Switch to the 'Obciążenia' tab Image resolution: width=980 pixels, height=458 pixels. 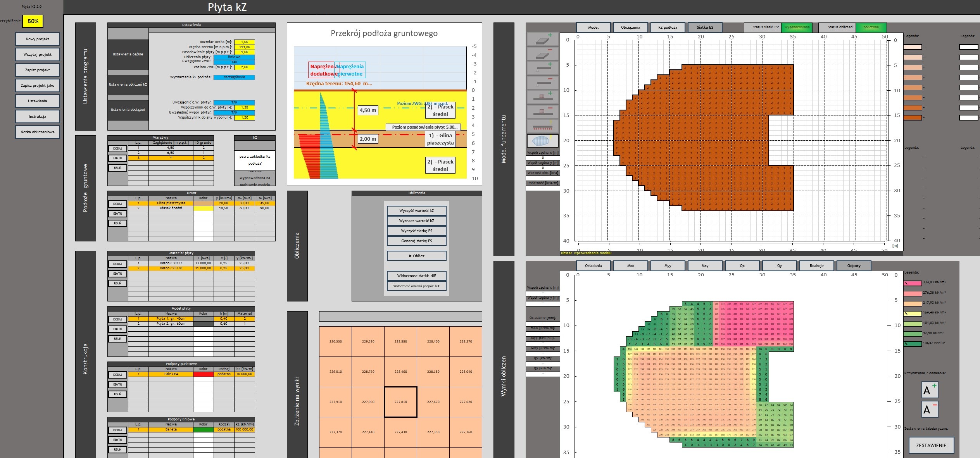(x=630, y=28)
